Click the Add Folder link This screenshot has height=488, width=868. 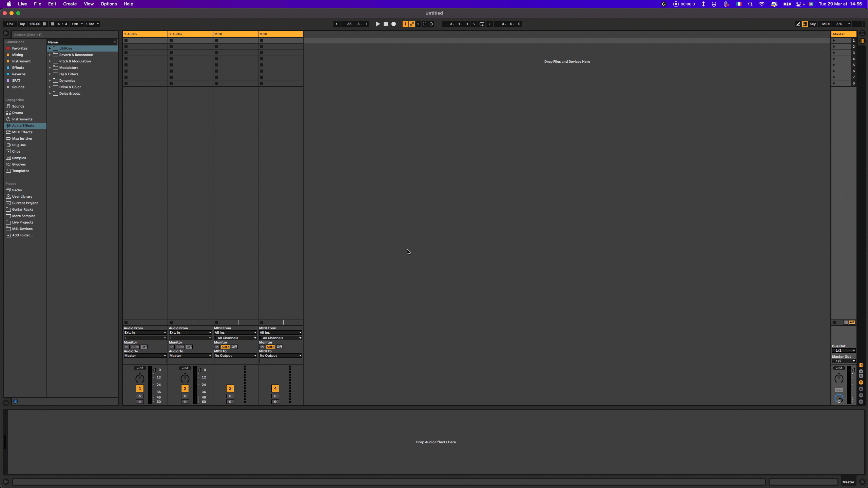tap(22, 235)
